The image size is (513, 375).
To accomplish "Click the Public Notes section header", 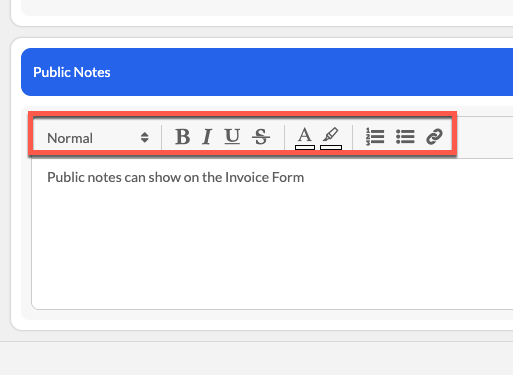I will coord(267,72).
